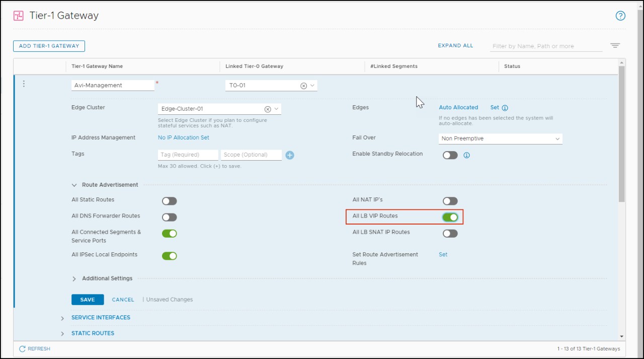Screen dimensions: 644x359
Task: Click the info icon next to Edges Set
Action: (505, 108)
